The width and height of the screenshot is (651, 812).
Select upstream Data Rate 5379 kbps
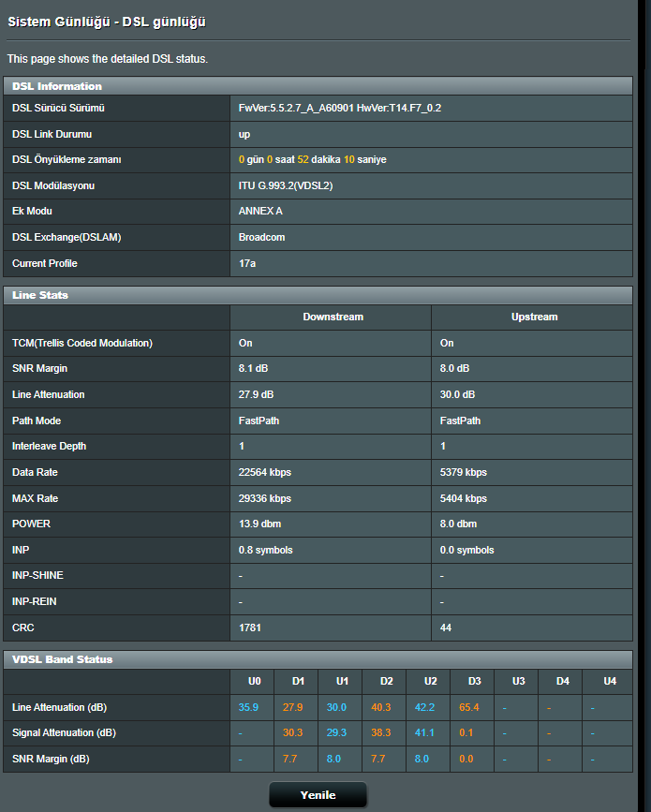pyautogui.click(x=464, y=472)
